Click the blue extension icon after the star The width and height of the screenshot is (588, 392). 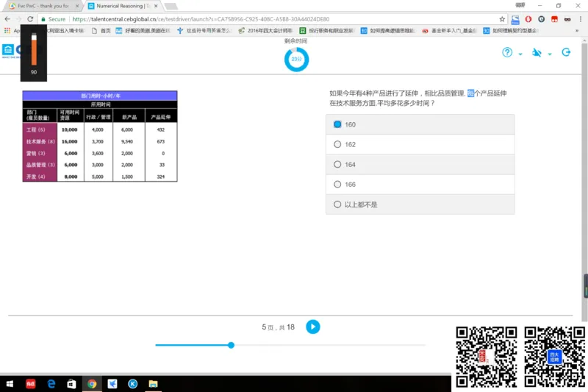click(515, 19)
